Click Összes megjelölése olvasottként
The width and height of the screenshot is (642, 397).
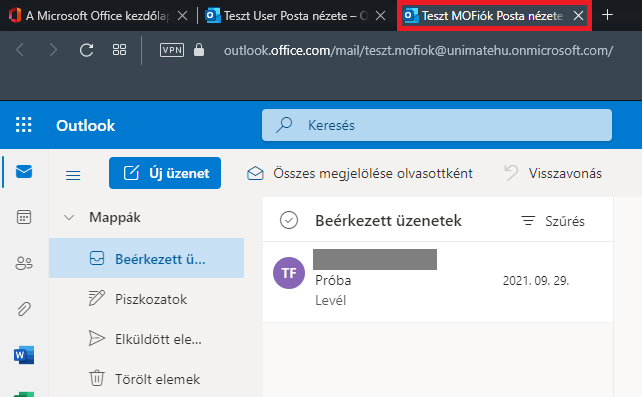tap(359, 173)
